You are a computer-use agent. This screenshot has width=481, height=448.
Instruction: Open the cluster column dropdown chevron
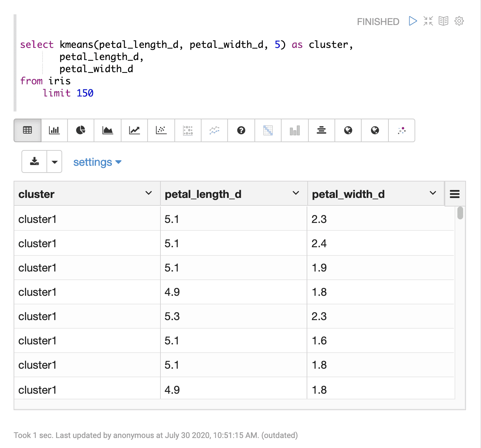pos(149,193)
